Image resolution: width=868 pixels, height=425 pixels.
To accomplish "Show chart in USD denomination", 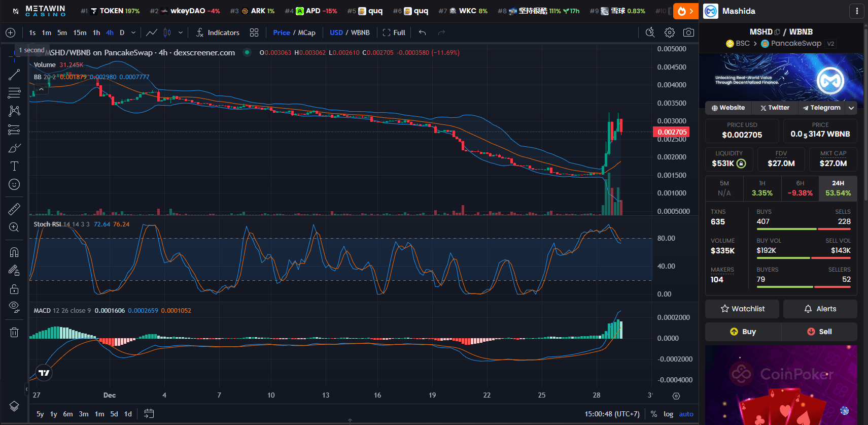I will coord(336,32).
